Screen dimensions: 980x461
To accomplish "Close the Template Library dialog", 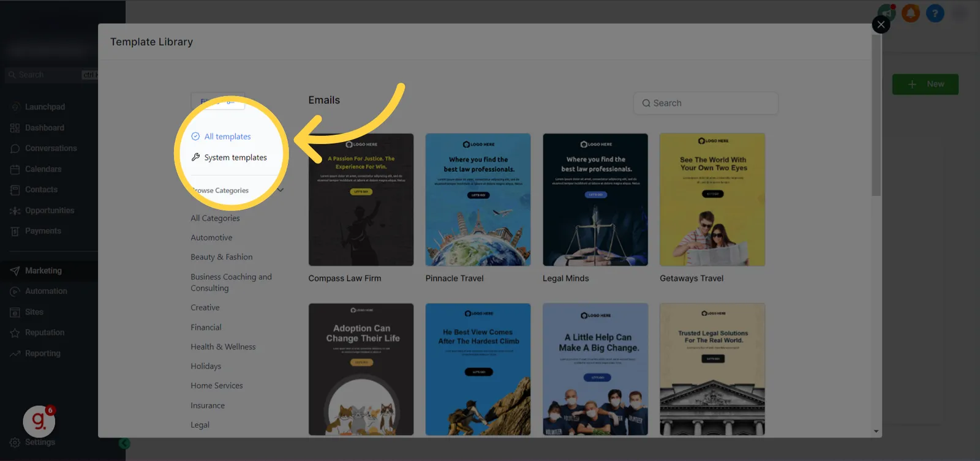I will pyautogui.click(x=881, y=24).
